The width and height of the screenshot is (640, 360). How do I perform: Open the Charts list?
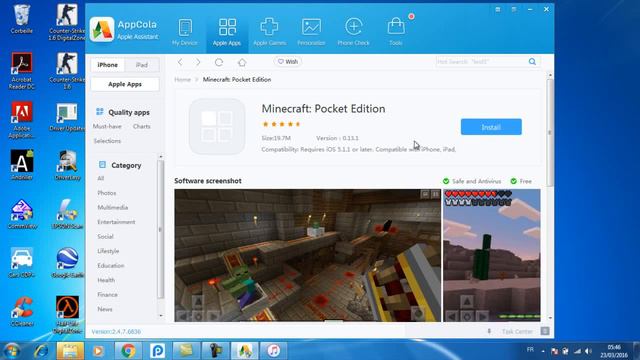142,127
